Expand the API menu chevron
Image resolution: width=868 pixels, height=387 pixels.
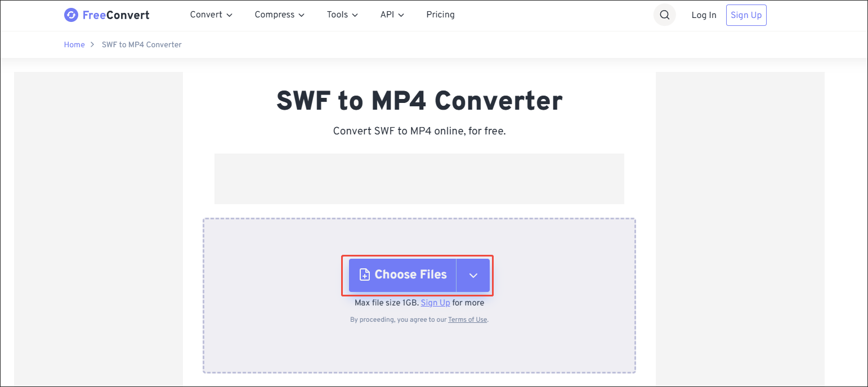tap(402, 15)
